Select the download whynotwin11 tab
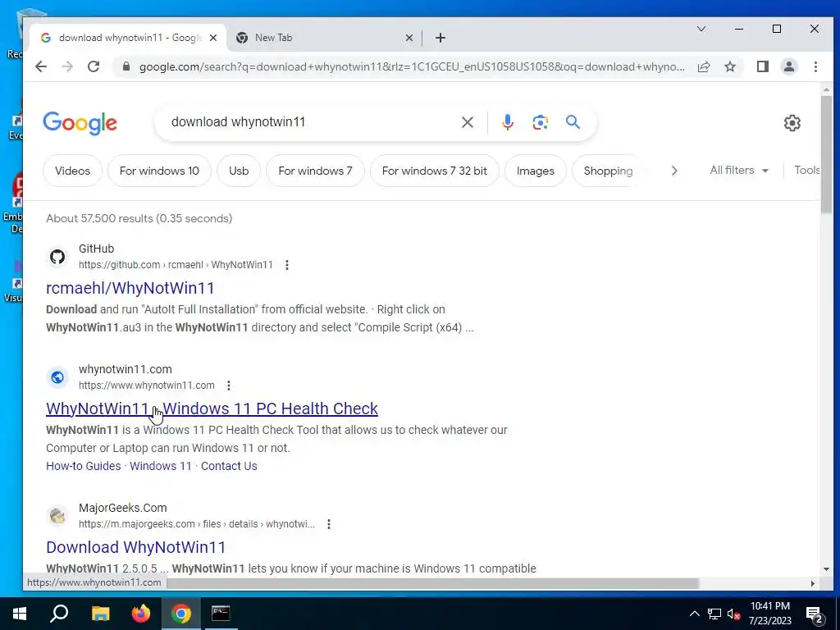The image size is (840, 630). 129,38
